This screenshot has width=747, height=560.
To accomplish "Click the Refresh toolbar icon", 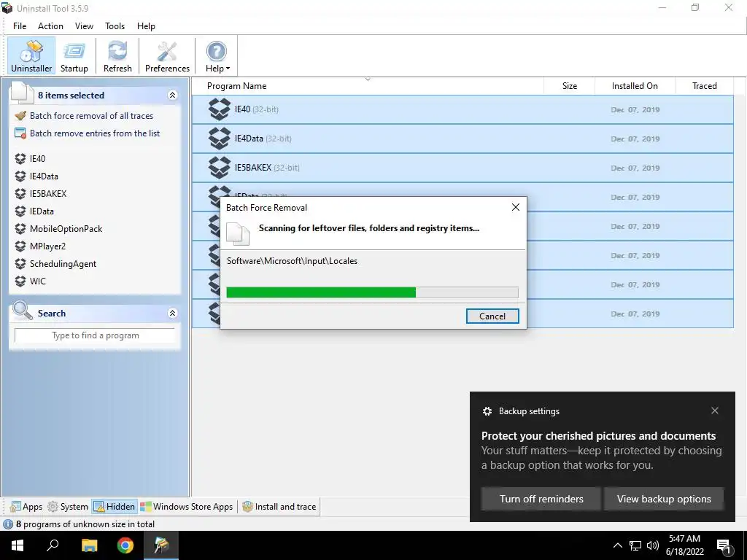I will 117,56.
